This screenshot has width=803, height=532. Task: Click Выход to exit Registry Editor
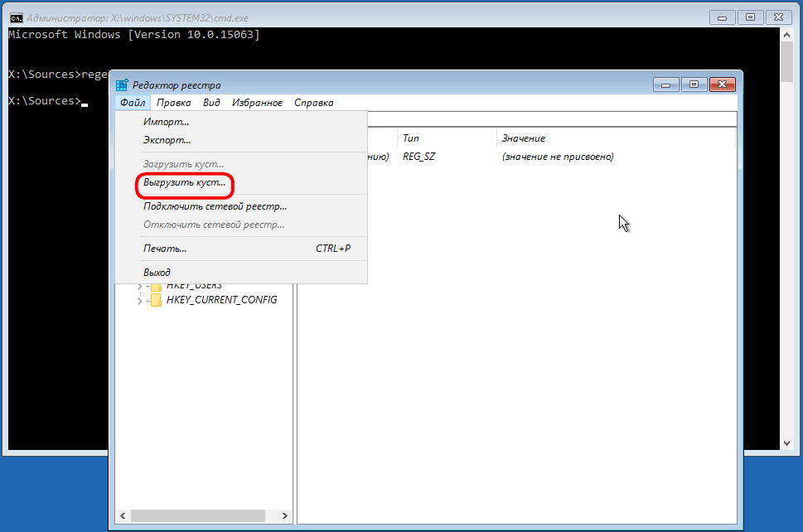[x=241, y=273]
